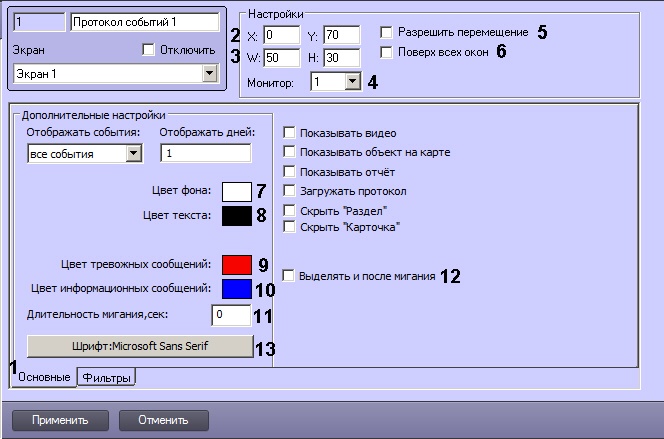Check the "Загружать протокол" option
Viewport: 664px width, 439px height.
coord(290,190)
